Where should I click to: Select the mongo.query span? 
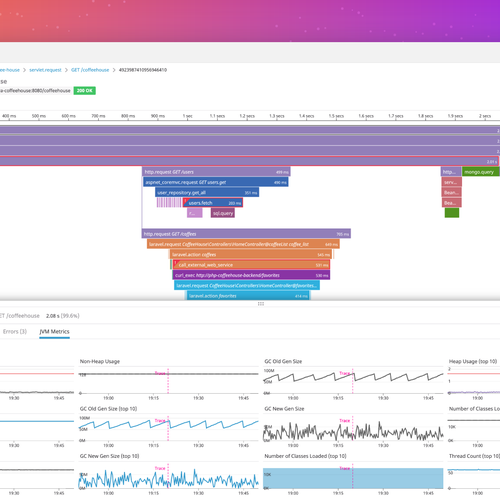pos(480,172)
